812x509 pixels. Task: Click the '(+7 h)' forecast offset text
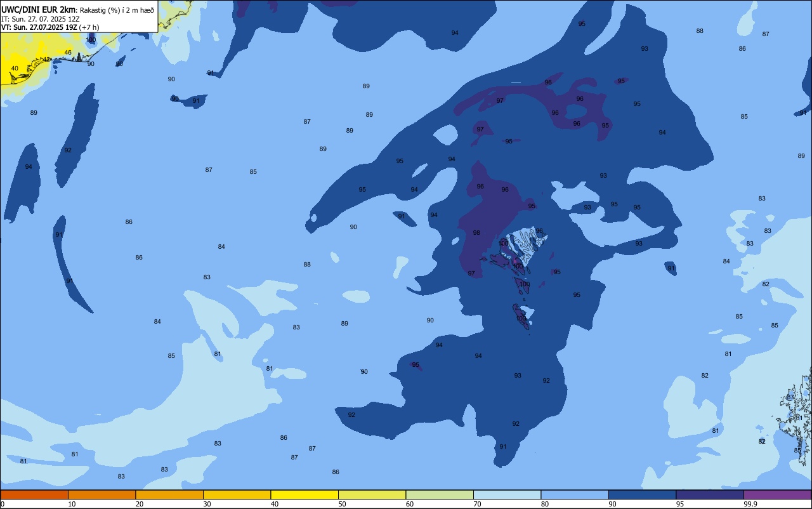tap(89, 27)
